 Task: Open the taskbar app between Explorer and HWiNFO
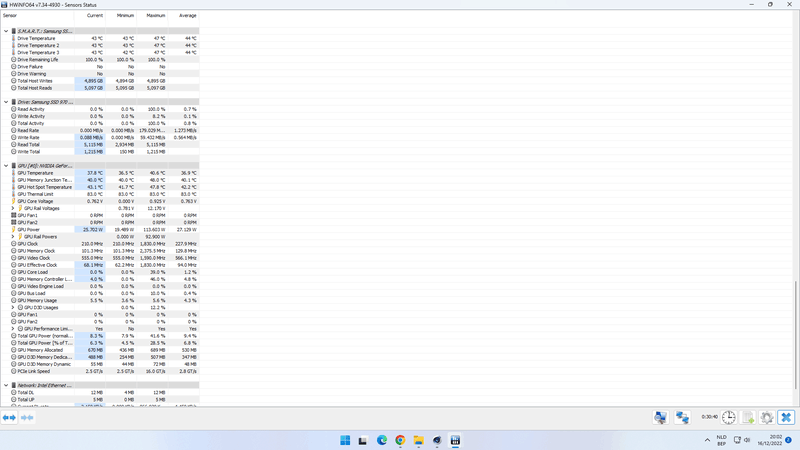(437, 440)
